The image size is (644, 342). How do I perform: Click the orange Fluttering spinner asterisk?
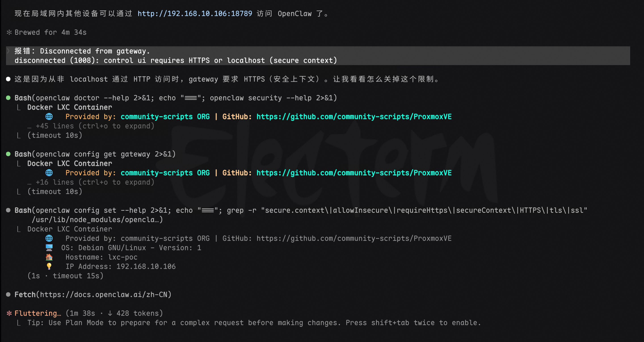(x=9, y=313)
